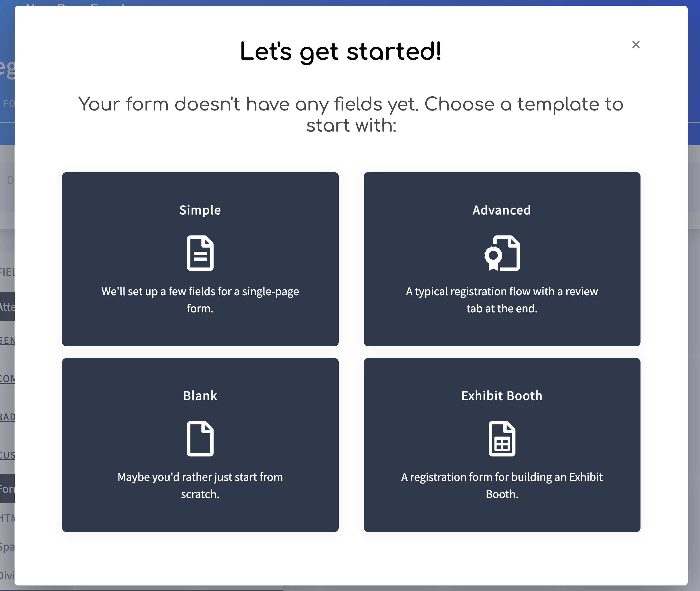
Task: Click the Simple template document icon
Action: (x=200, y=253)
